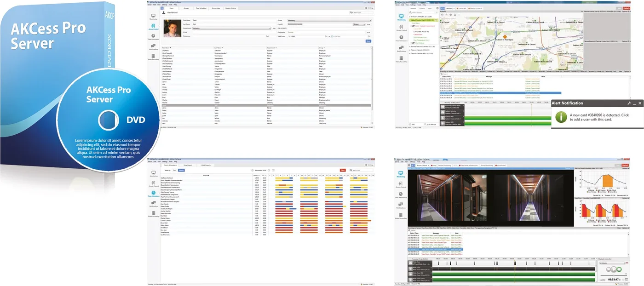Open Access Control icon in the map window sidebar
The height and width of the screenshot is (286, 644).
[401, 27]
